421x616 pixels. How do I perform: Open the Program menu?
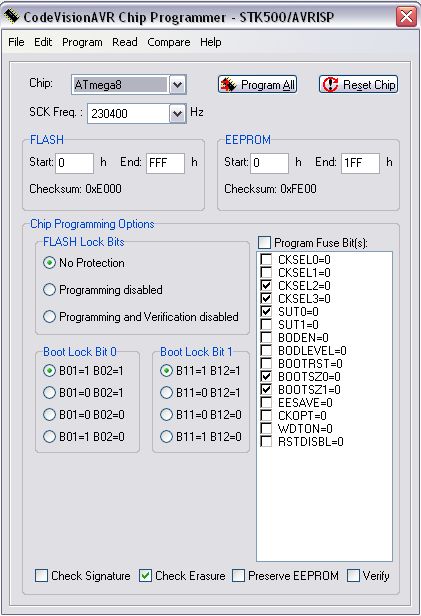82,42
